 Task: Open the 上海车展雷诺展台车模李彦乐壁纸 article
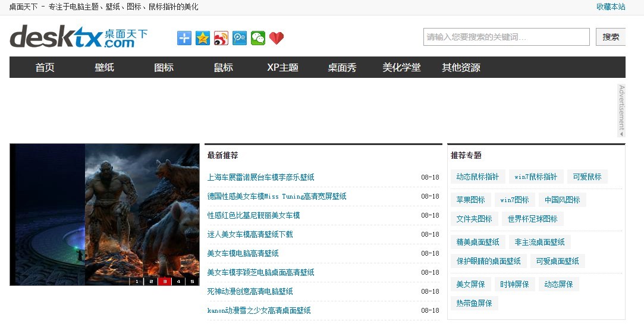(260, 177)
